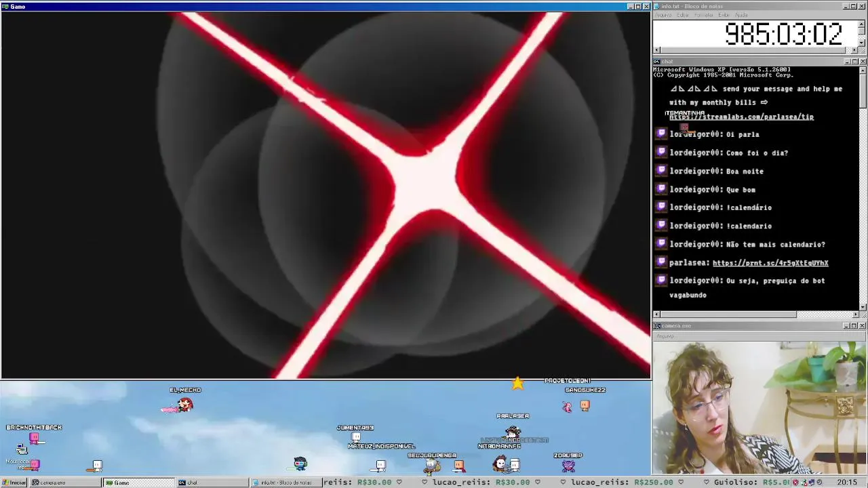This screenshot has height=488, width=868.
Task: Maximize the chat console window
Action: (x=854, y=62)
